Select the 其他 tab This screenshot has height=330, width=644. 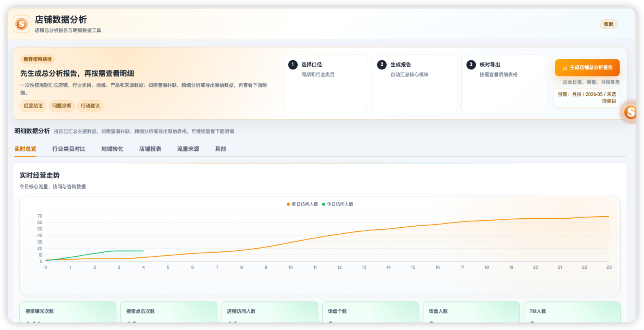221,149
